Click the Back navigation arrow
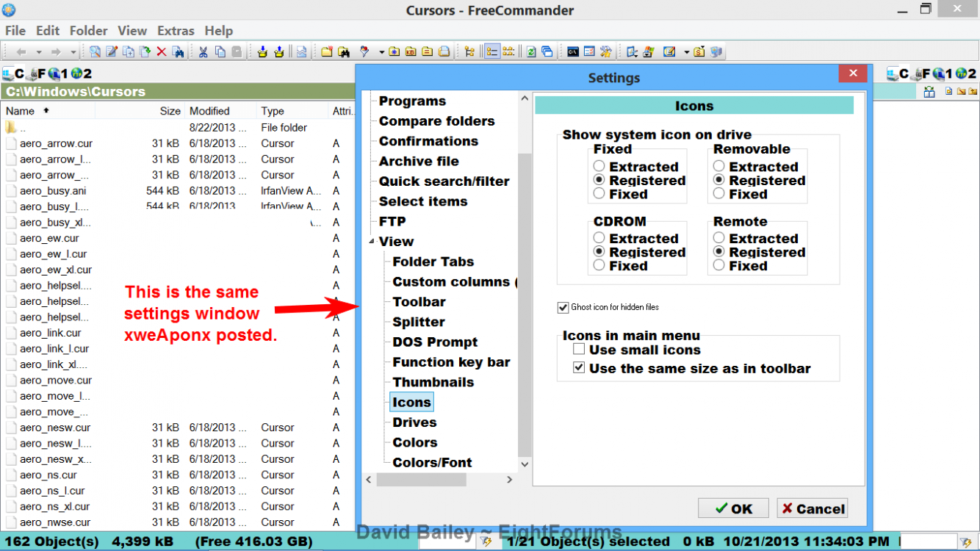The image size is (980, 551). click(21, 52)
